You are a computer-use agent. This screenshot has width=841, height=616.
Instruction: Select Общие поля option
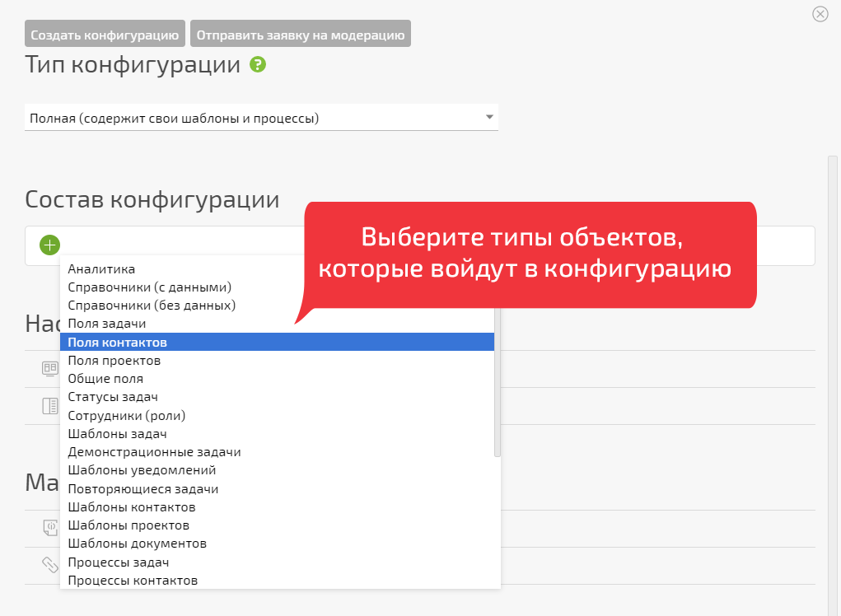point(278,379)
